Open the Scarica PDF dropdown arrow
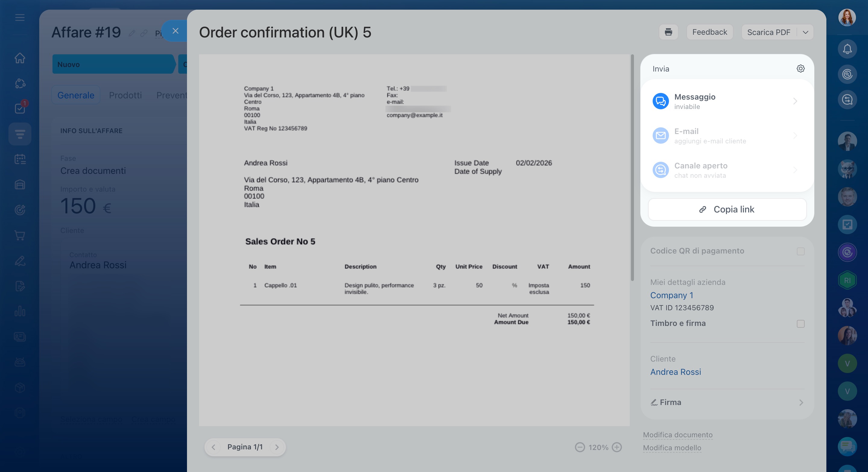Image resolution: width=868 pixels, height=472 pixels. click(805, 32)
